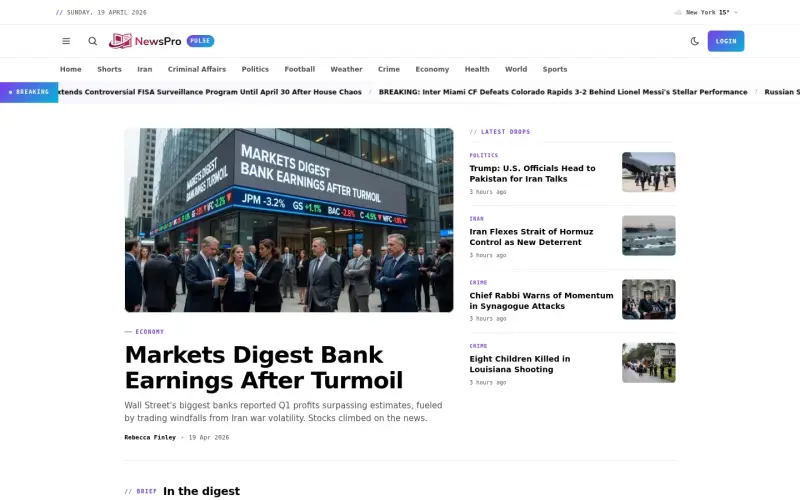Image resolution: width=800 pixels, height=500 pixels.
Task: Open Louisiana Shooting story thumbnail
Action: [x=648, y=363]
